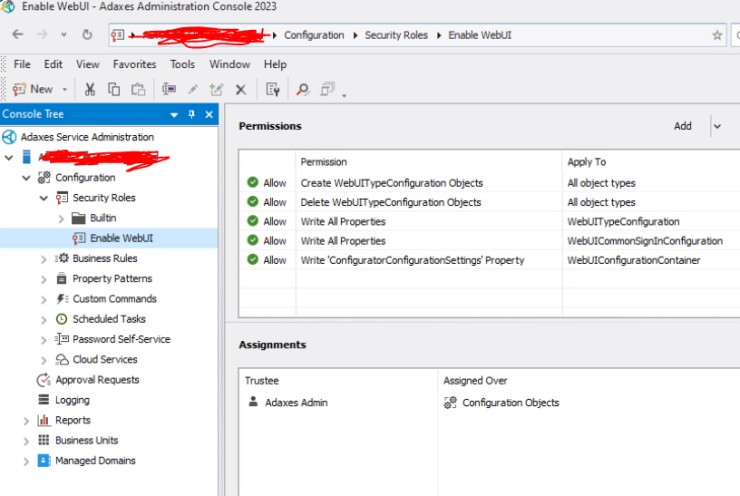Click Configuration in the breadcrumb path
Screen dimensions: 740x496
[314, 35]
